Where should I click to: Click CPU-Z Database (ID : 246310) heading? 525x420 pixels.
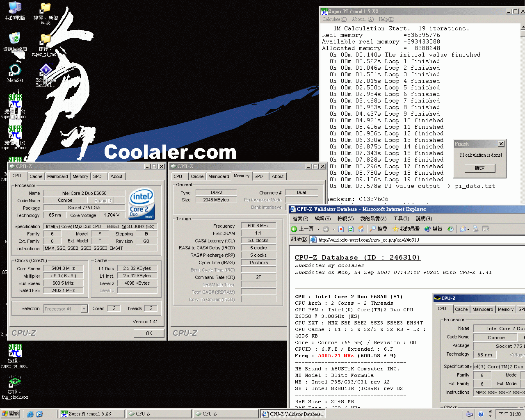(358, 258)
